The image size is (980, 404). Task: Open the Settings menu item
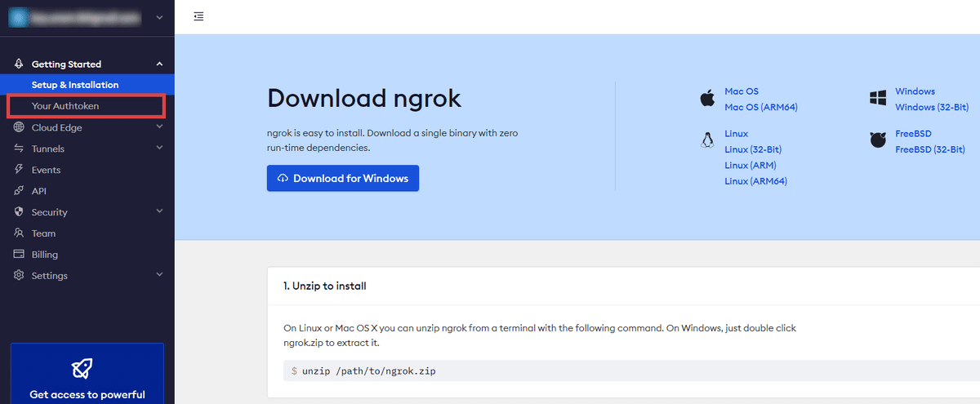pos(87,276)
